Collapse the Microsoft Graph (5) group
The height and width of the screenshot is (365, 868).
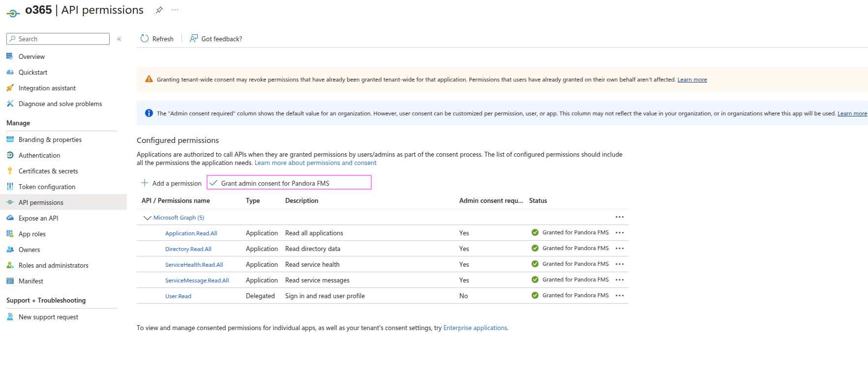[147, 218]
